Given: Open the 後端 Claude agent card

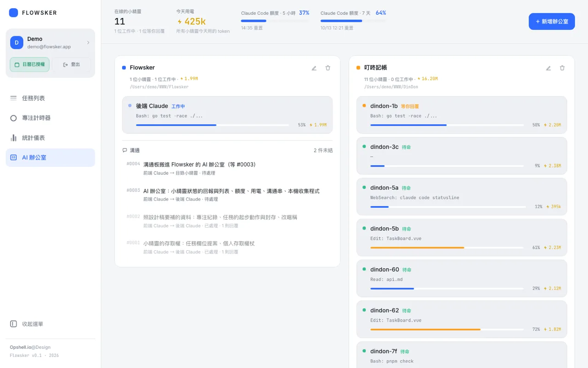Looking at the screenshot, I should pyautogui.click(x=227, y=115).
